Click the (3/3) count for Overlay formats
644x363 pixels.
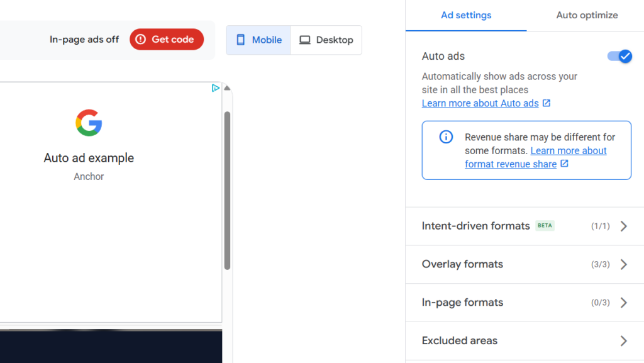pyautogui.click(x=601, y=264)
